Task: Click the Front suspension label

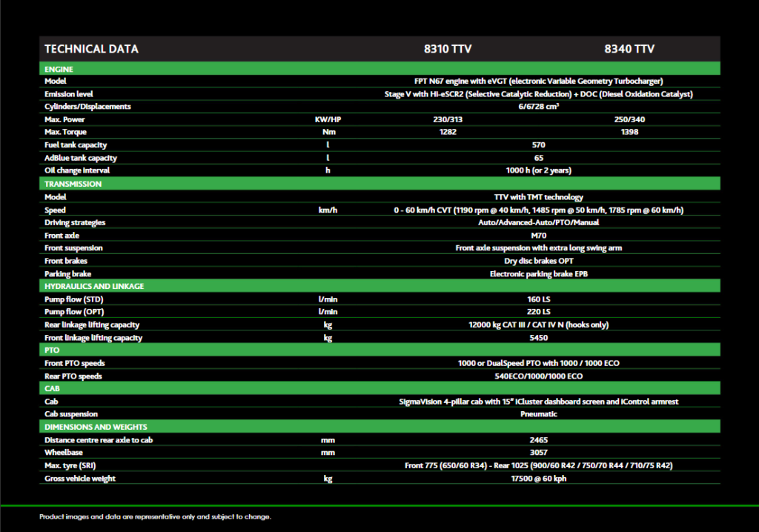Action: [73, 248]
